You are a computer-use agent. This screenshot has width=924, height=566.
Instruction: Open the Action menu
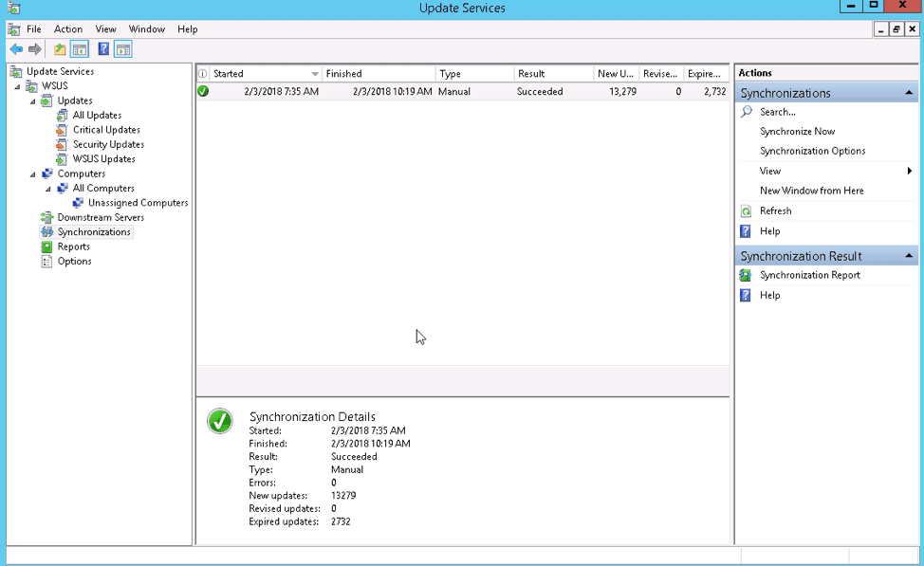[67, 29]
